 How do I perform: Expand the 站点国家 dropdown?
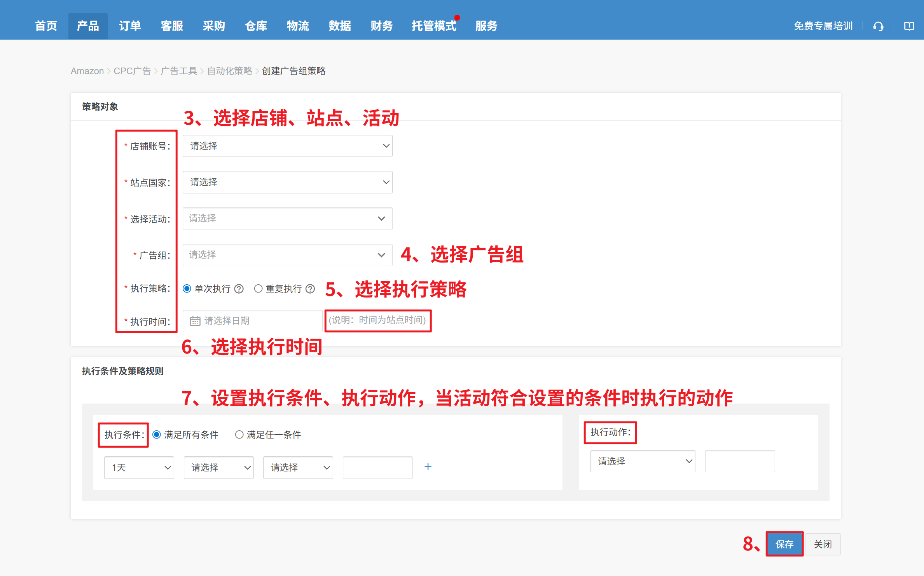tap(287, 182)
